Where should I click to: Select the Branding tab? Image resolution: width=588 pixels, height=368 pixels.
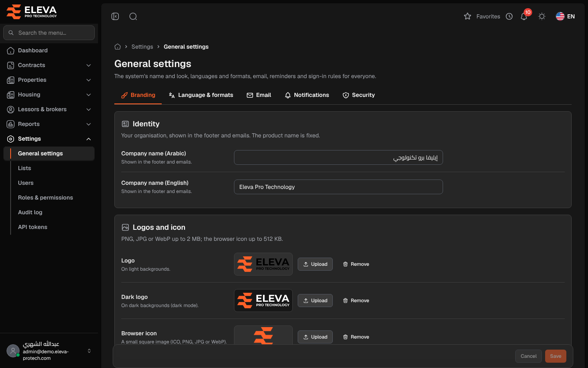[x=138, y=95]
